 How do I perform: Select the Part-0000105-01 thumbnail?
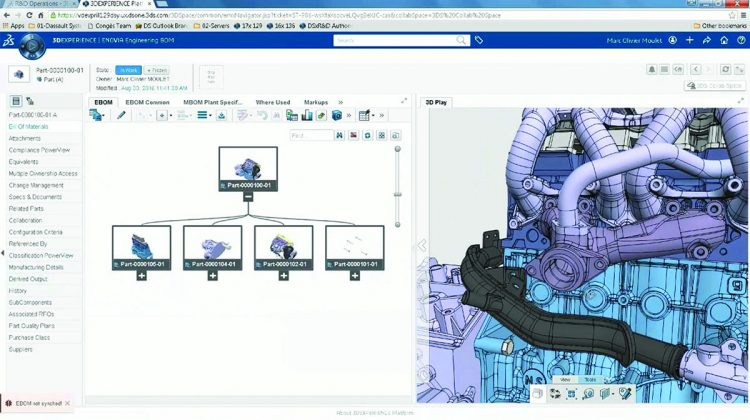coord(142,248)
